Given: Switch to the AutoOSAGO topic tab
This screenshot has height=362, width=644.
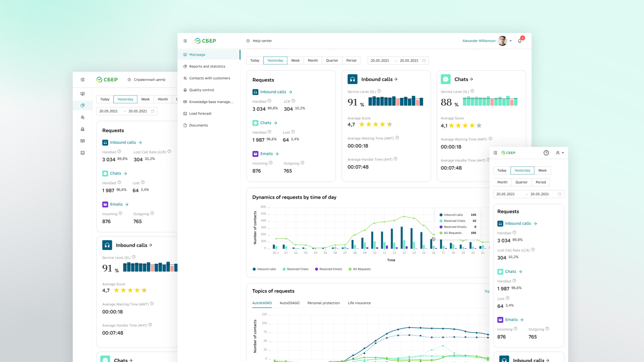Looking at the screenshot, I should 289,303.
